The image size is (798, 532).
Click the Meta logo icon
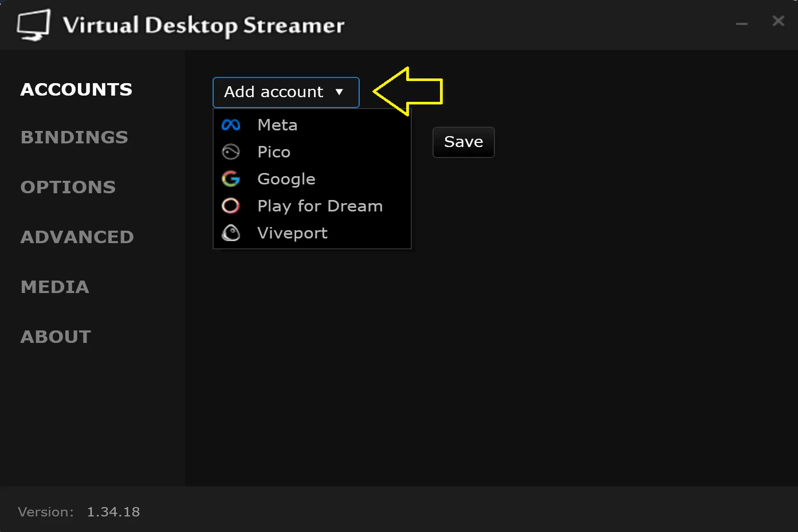[231, 125]
